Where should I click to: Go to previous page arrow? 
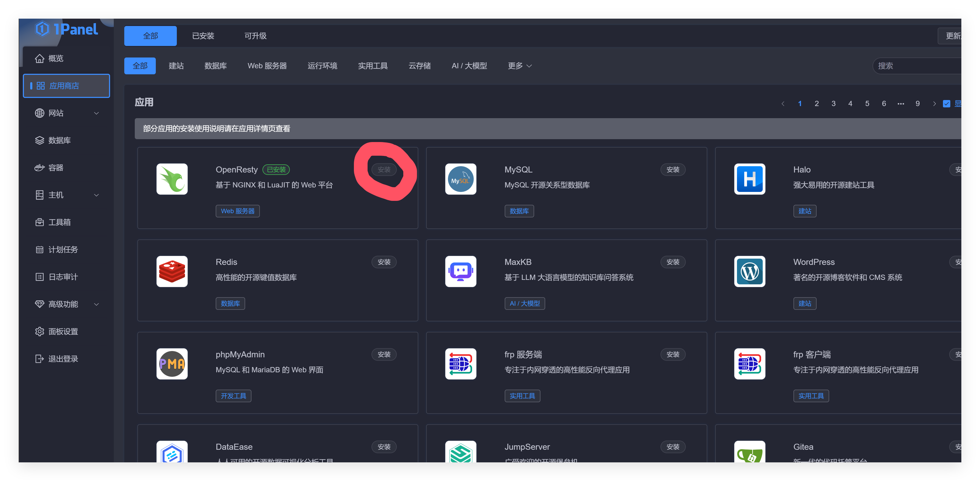point(783,104)
